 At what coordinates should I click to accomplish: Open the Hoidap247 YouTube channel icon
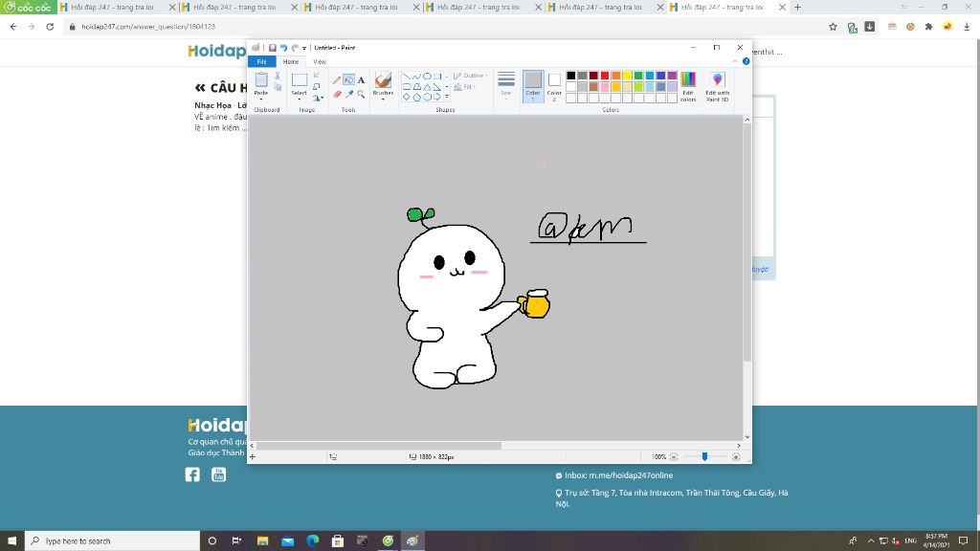tap(219, 474)
